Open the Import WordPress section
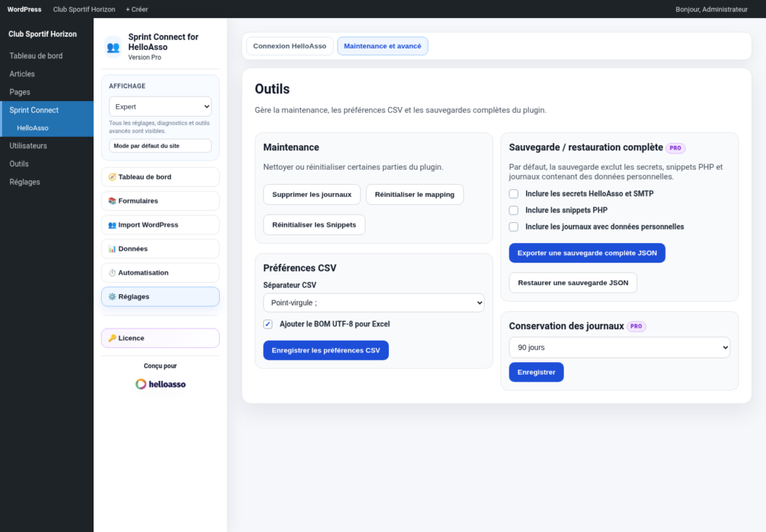Screen dimensions: 766x532 [160, 224]
